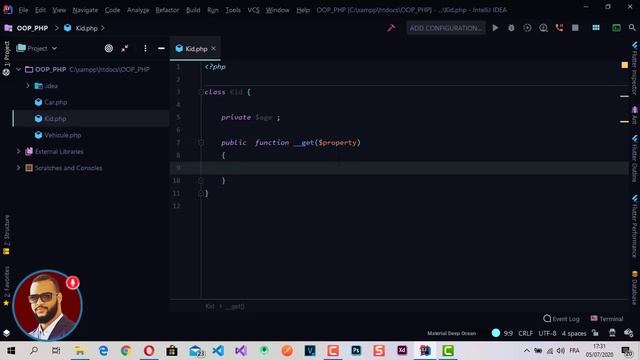Change file encoding UTF-8
Viewport: 640px width, 360px height.
tap(547, 333)
